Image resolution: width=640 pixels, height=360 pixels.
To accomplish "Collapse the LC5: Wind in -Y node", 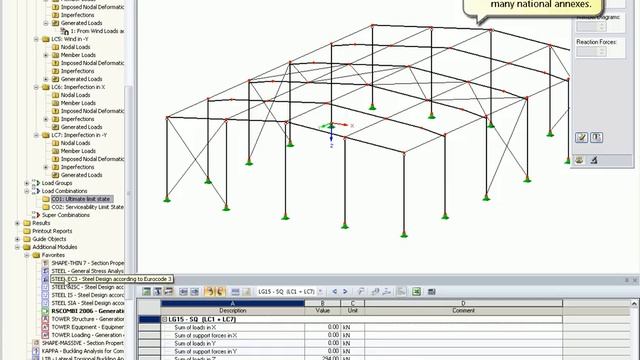I will point(36,39).
